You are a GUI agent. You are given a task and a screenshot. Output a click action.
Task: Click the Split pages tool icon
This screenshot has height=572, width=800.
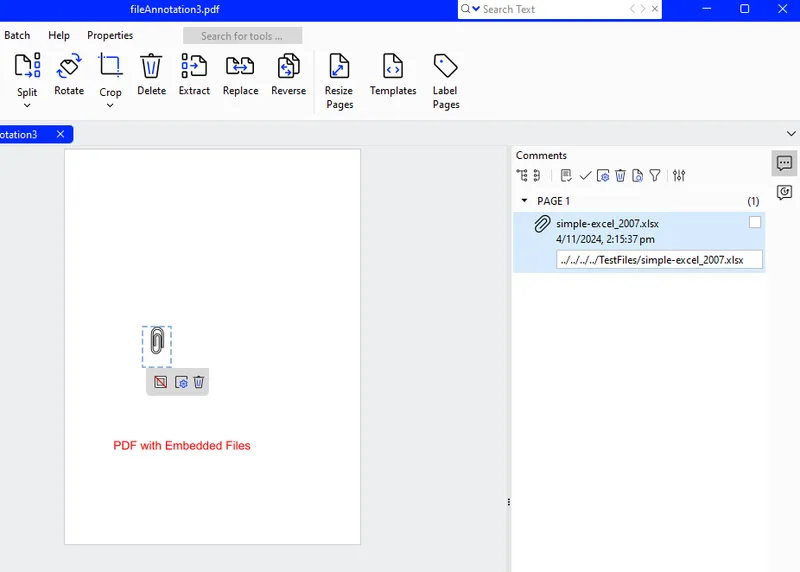click(x=28, y=65)
